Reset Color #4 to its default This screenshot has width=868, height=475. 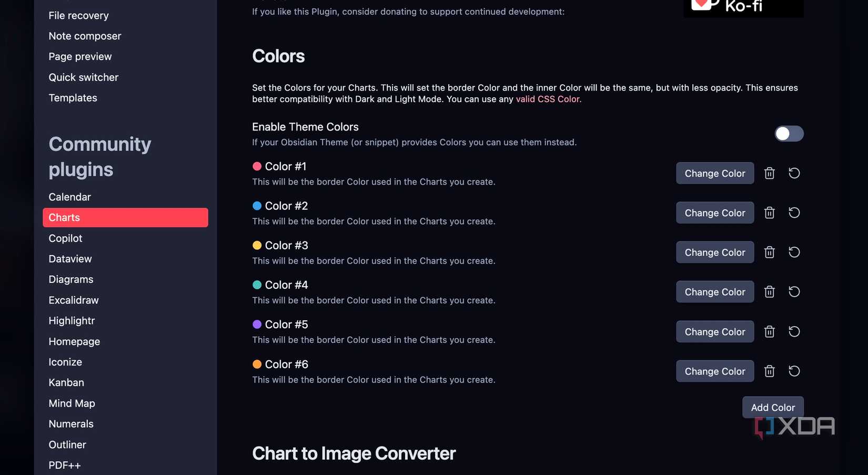[x=794, y=291]
